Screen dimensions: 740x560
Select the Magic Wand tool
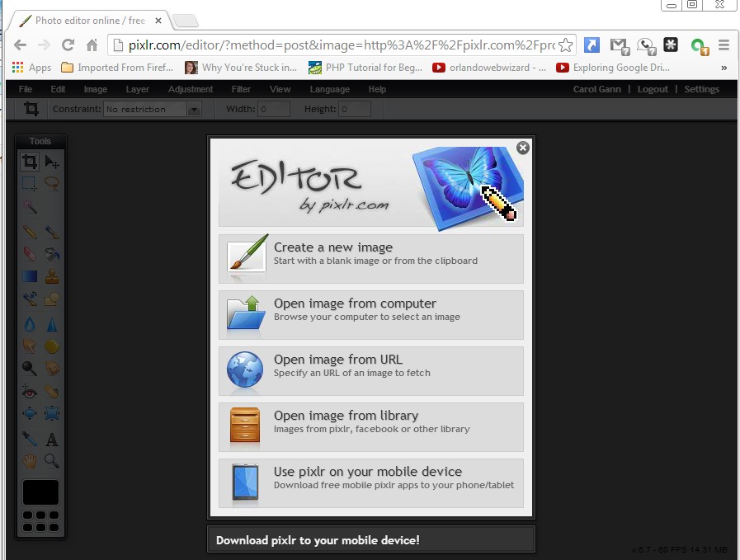(29, 207)
